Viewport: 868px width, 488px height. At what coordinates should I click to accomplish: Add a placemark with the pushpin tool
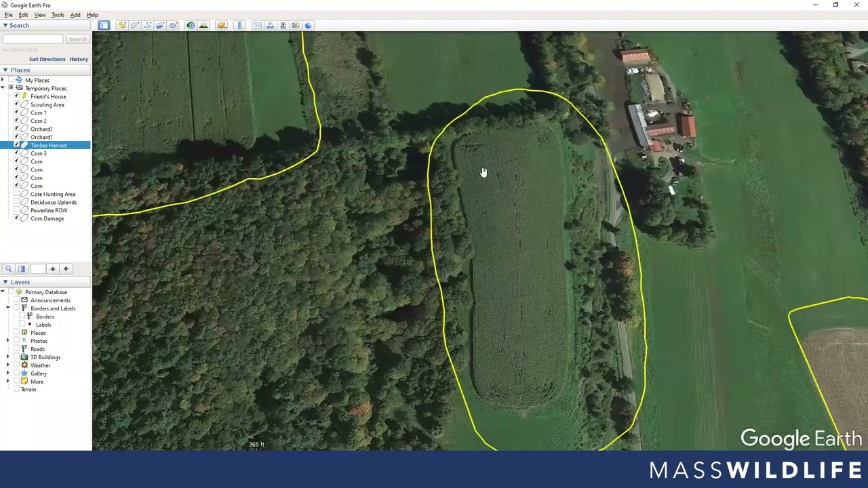point(122,25)
